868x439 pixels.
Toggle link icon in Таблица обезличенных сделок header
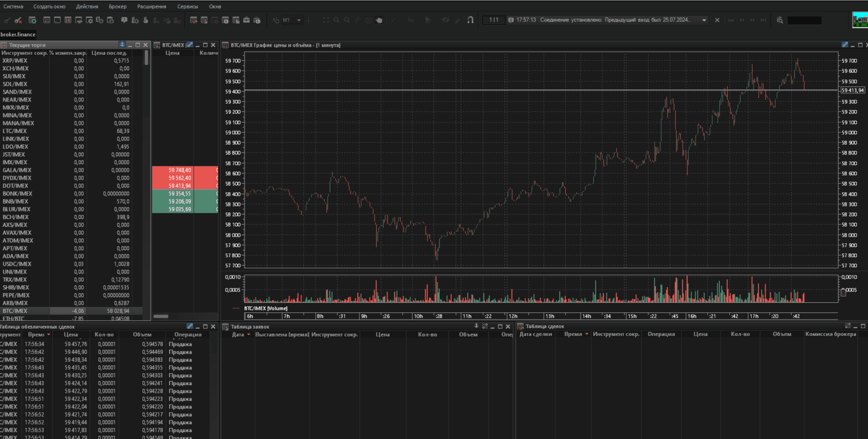190,326
